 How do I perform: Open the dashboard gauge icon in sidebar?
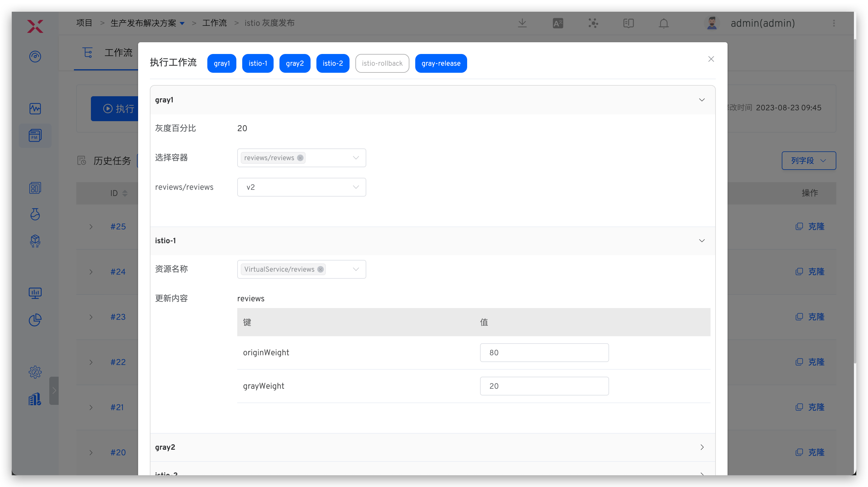[35, 56]
